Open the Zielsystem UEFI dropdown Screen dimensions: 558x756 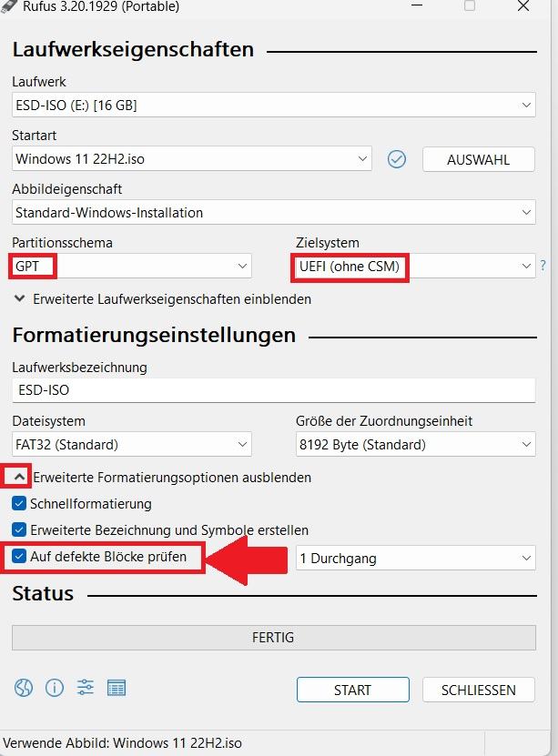coord(415,266)
